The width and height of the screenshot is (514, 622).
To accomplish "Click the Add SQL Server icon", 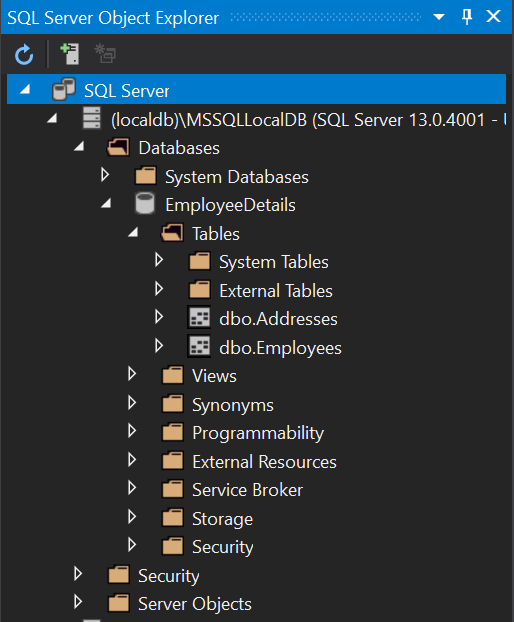I will 70,54.
